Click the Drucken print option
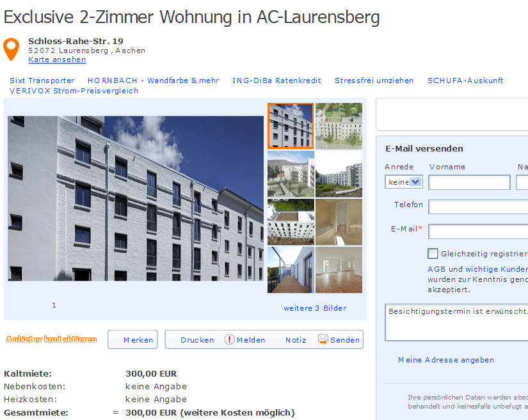The width and height of the screenshot is (528, 420). (197, 340)
